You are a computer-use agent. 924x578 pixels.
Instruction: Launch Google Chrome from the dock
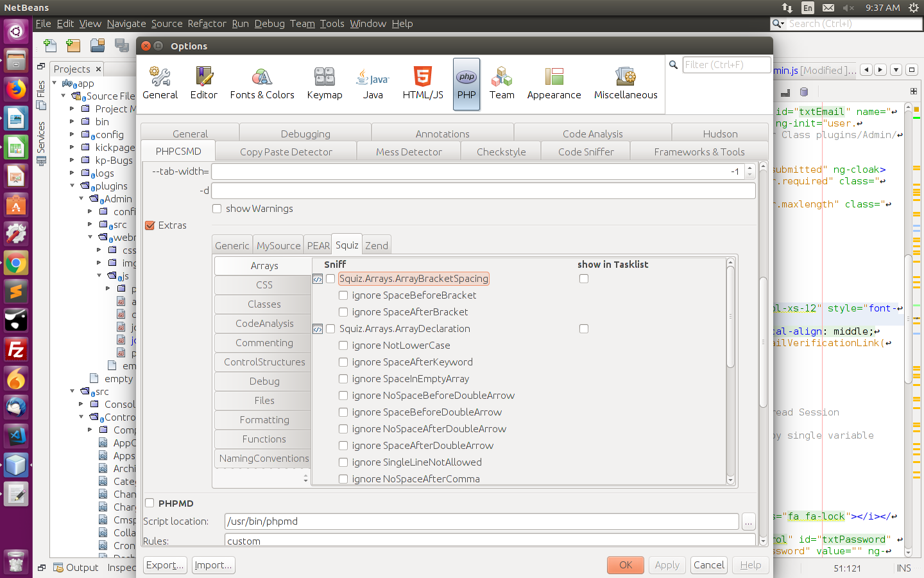click(16, 263)
